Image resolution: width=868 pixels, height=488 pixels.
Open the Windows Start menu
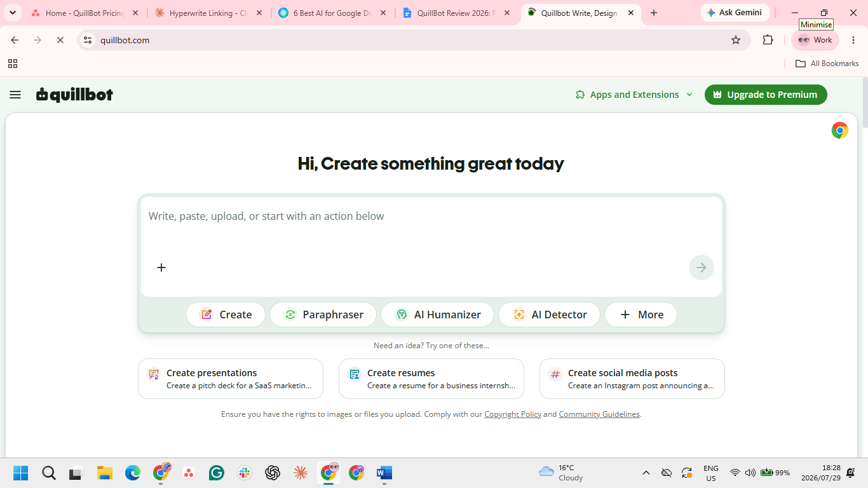click(21, 473)
